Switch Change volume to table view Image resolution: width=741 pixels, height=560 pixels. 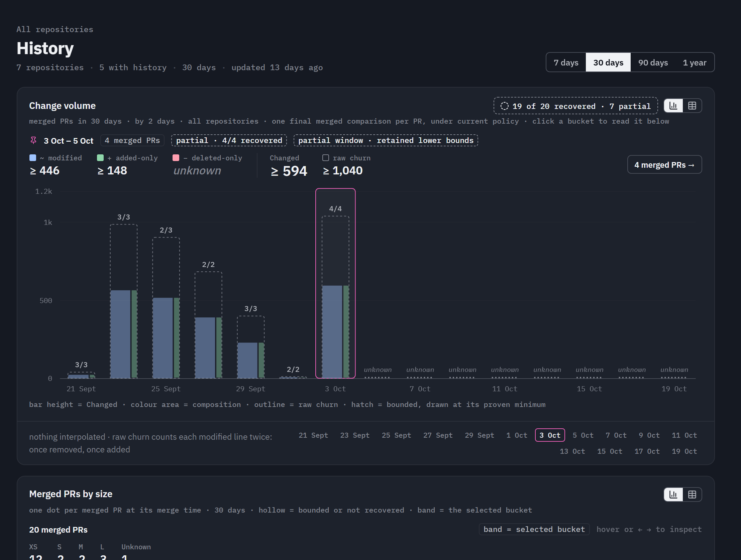[x=692, y=106]
